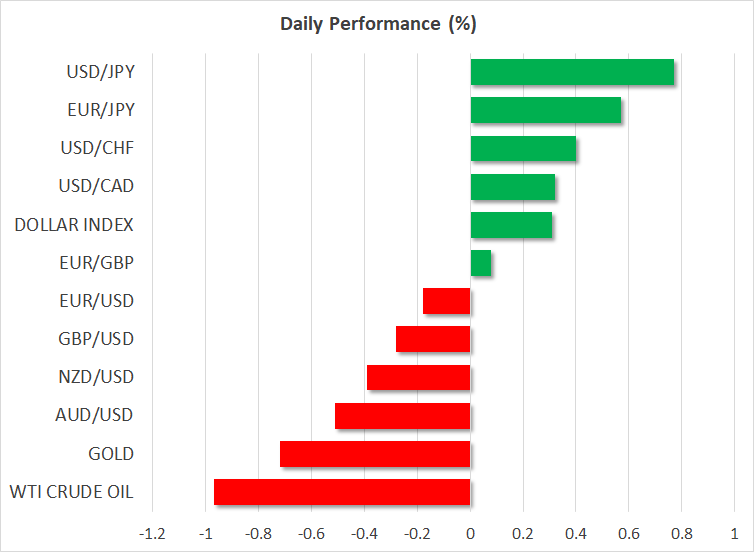The image size is (754, 552).
Task: Click the USD/CHF green bar
Action: [x=522, y=149]
